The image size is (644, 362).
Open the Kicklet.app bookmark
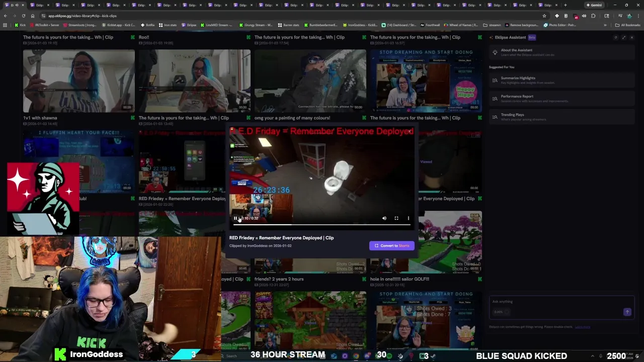pos(118,25)
